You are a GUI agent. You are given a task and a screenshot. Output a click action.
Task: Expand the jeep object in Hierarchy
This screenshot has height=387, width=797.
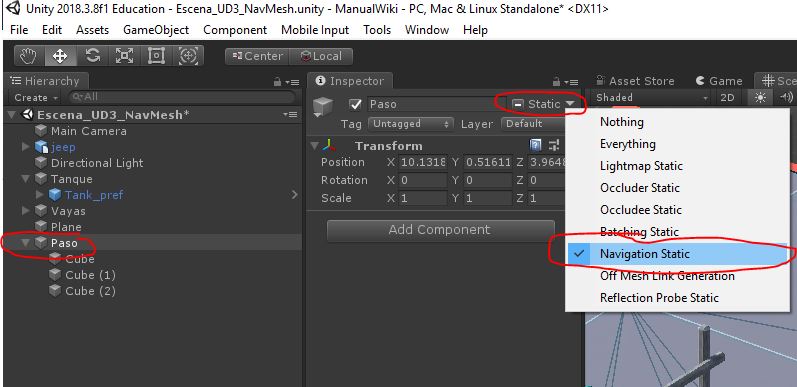pyautogui.click(x=26, y=147)
